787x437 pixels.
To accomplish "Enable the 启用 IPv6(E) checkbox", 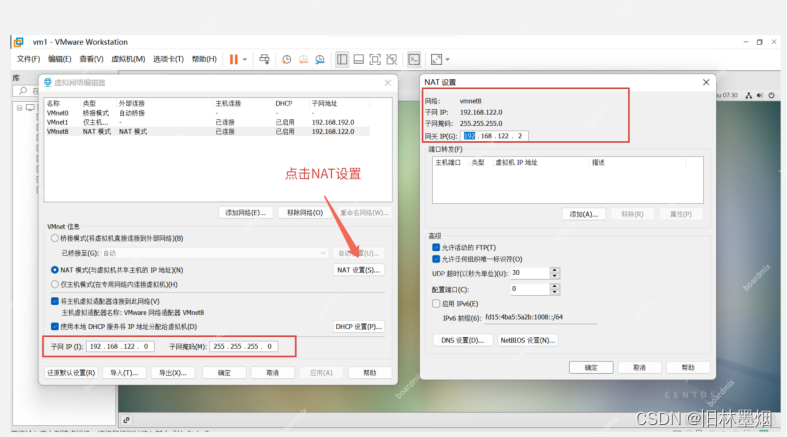I will (436, 304).
